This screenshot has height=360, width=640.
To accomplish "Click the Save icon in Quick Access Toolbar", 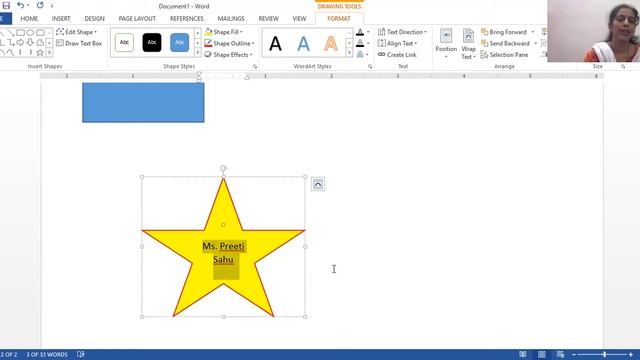I will 6,5.
